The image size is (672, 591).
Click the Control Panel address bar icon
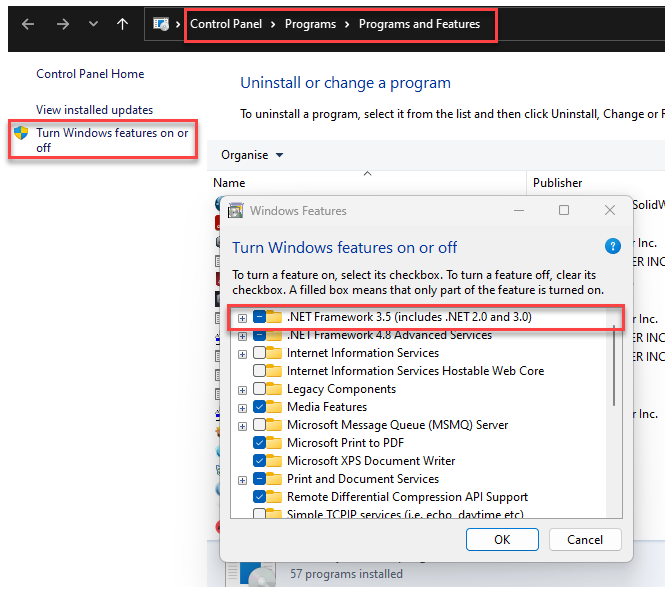[161, 24]
